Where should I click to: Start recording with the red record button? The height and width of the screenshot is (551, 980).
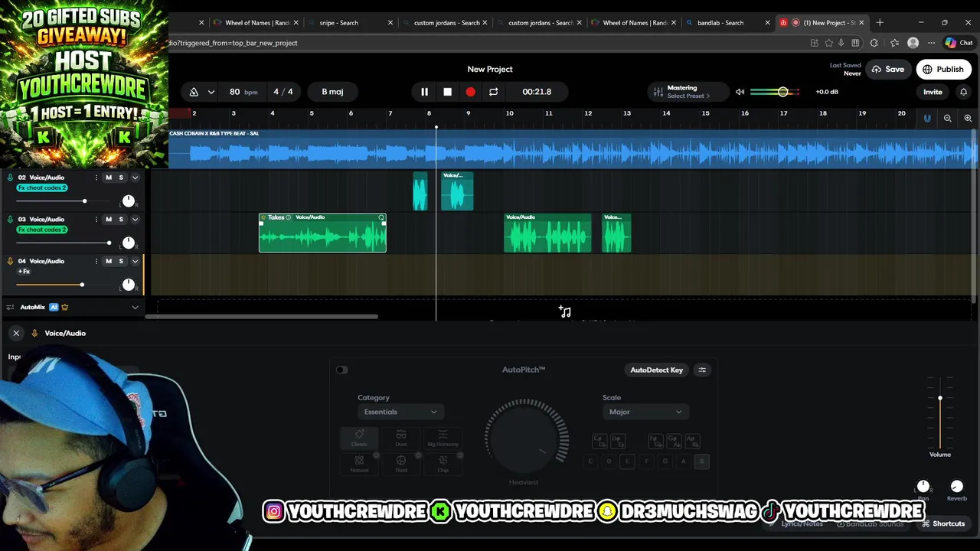[x=470, y=92]
